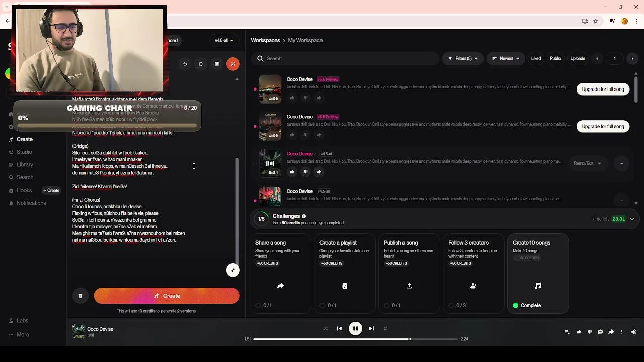Click the Challenges info icon
The height and width of the screenshot is (362, 644).
[304, 216]
